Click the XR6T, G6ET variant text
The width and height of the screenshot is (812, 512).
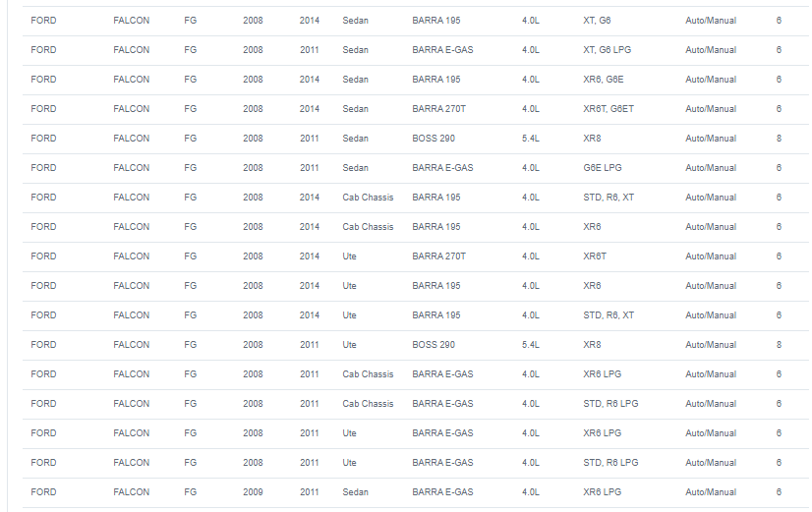(x=609, y=109)
